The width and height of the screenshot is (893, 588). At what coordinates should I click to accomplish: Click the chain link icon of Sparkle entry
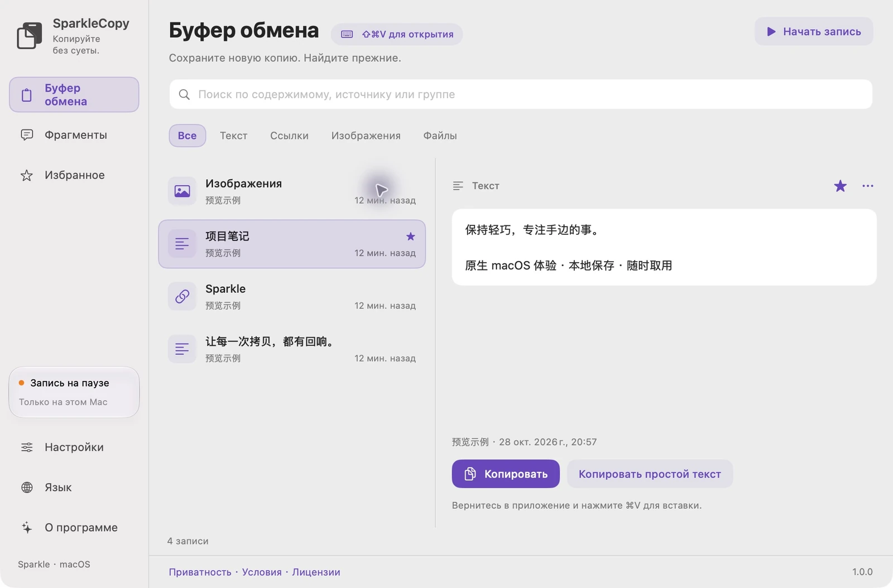pos(183,296)
